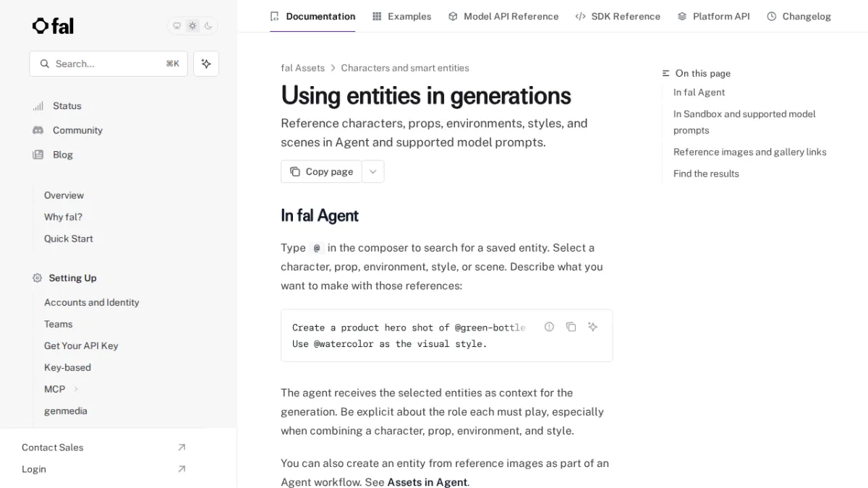The width and height of the screenshot is (868, 488).
Task: Expand the MCP section chevron
Action: pyautogui.click(x=76, y=389)
